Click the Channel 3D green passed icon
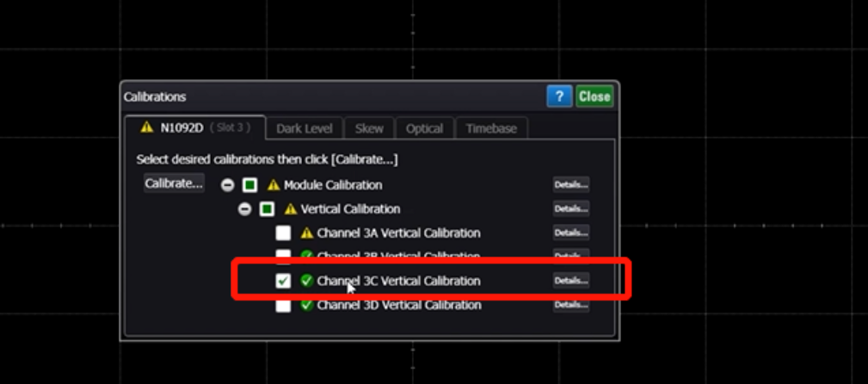 (307, 305)
